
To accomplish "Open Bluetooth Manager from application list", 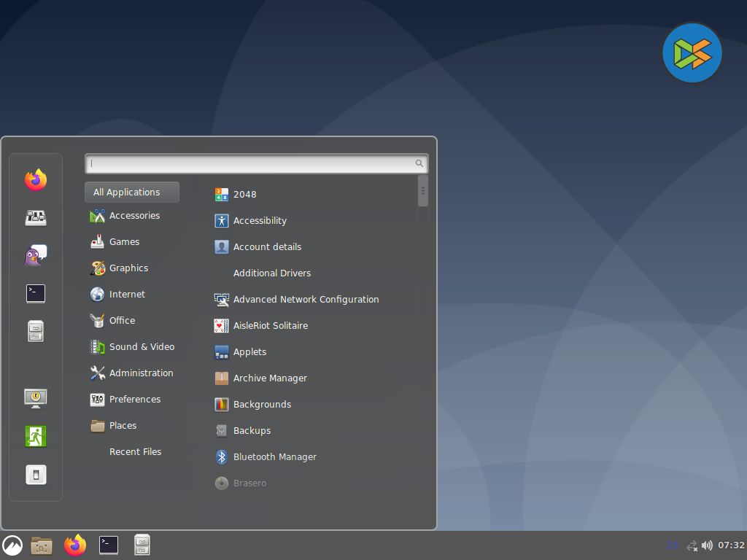I will coord(274,457).
